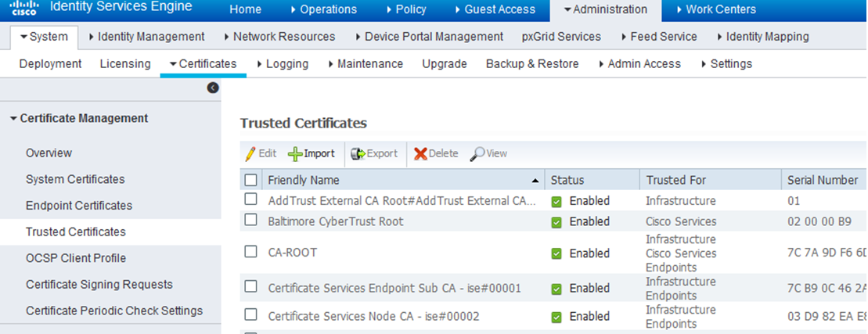Open the Home tab

click(x=246, y=9)
